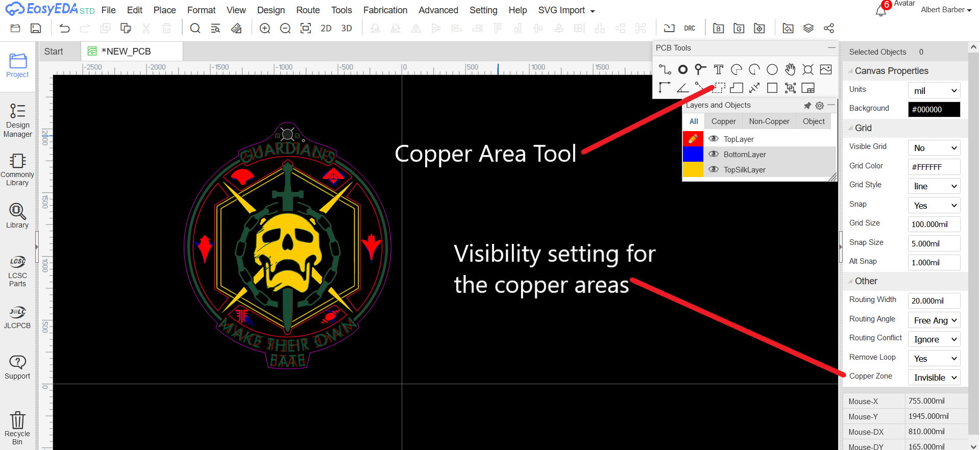This screenshot has height=450, width=980.
Task: Open the Units dropdown
Action: pyautogui.click(x=934, y=90)
